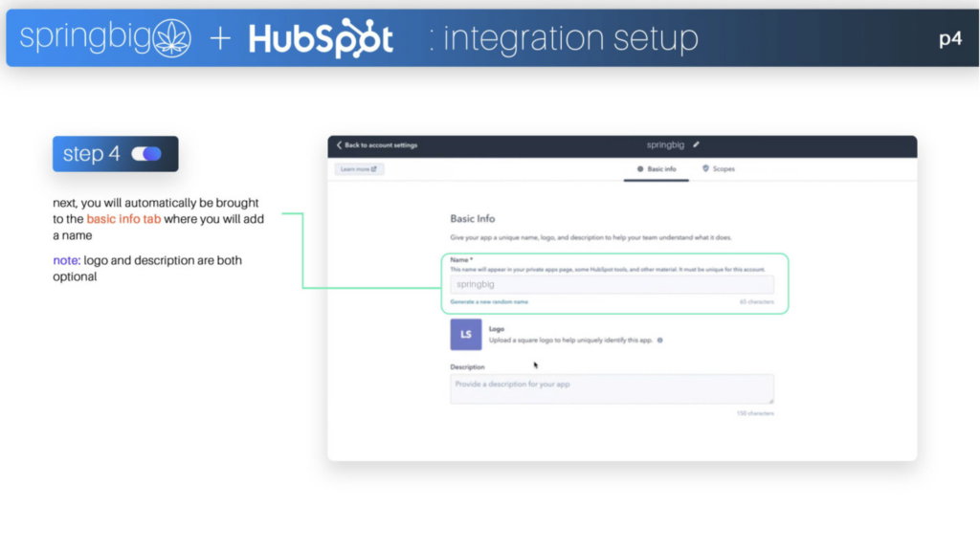980x551 pixels.
Task: Click the 'integration setup' banner title
Action: click(x=570, y=38)
